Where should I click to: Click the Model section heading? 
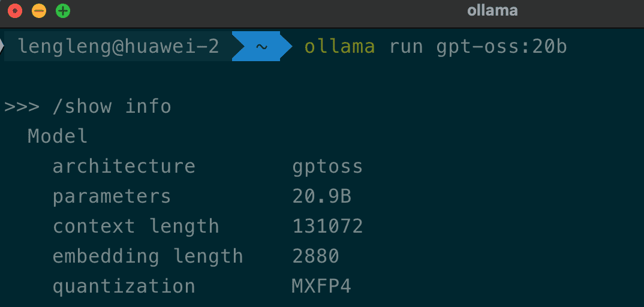pyautogui.click(x=58, y=136)
